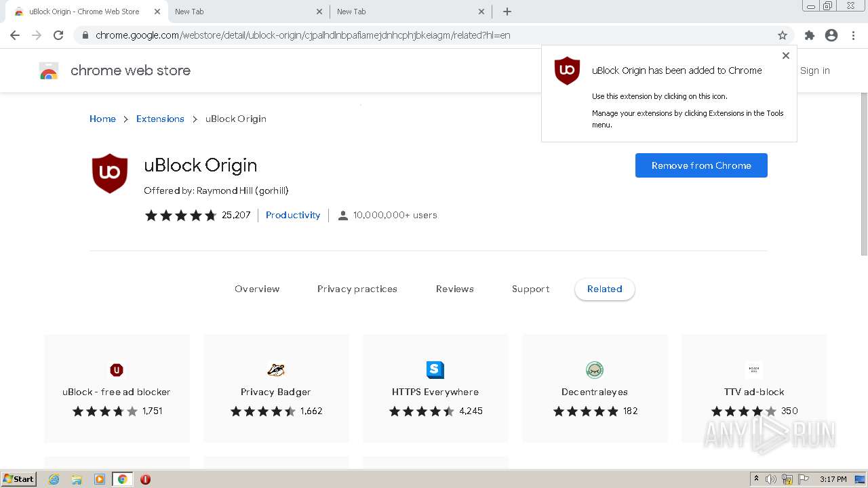Bookmark this page with the star icon
This screenshot has width=868, height=488.
click(x=783, y=35)
